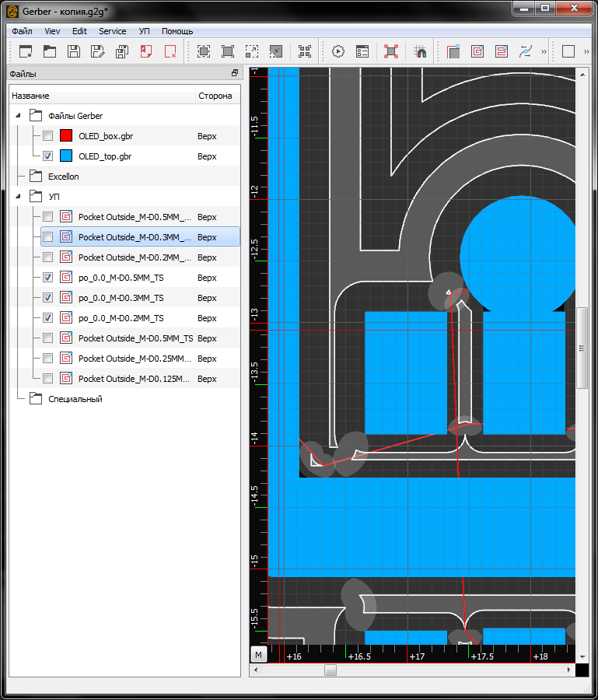Click the settings form panel icon
598x700 pixels.
pos(362,51)
